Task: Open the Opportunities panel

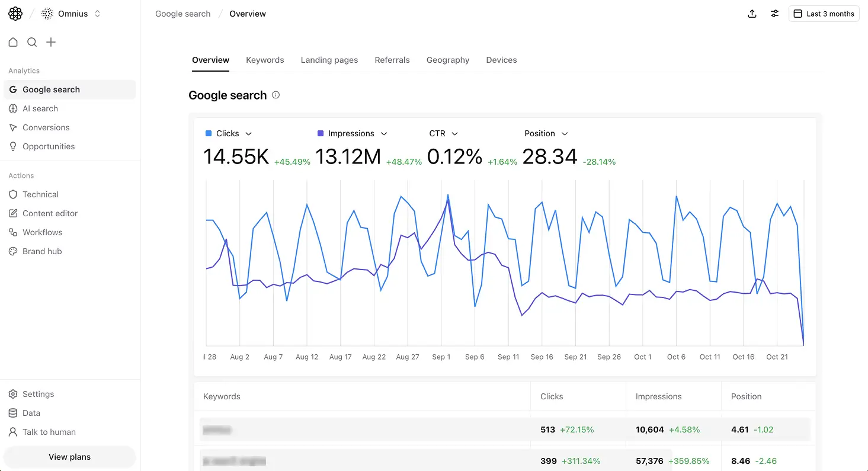Action: tap(48, 146)
